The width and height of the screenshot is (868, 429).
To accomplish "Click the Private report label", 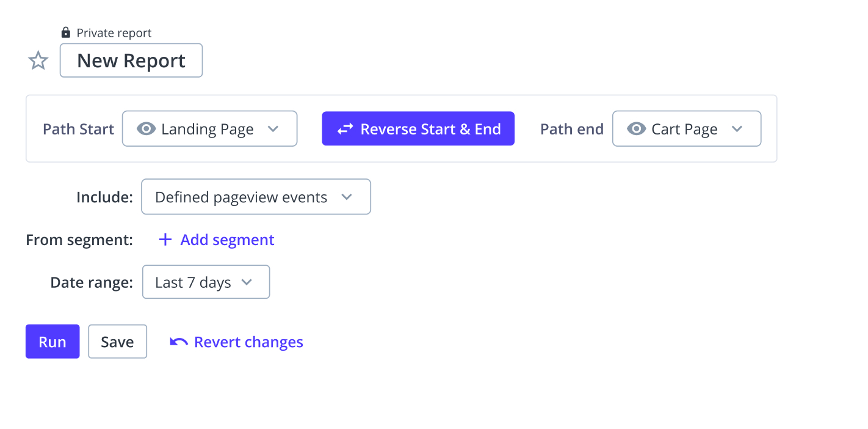I will click(x=114, y=32).
